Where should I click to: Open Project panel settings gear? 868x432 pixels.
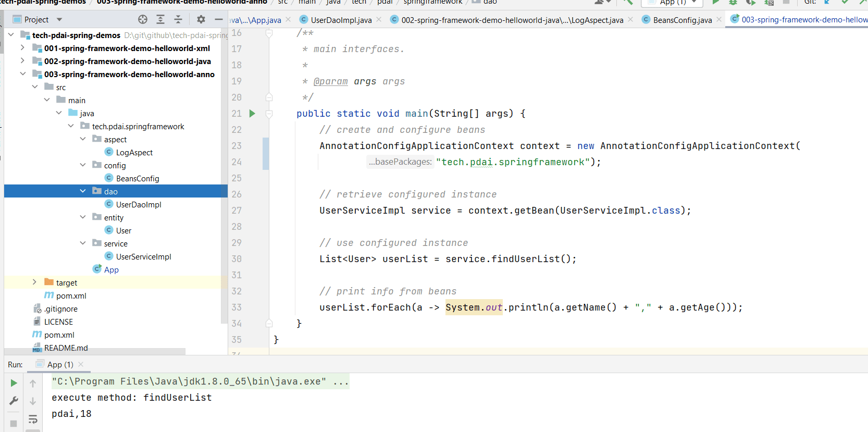[201, 19]
